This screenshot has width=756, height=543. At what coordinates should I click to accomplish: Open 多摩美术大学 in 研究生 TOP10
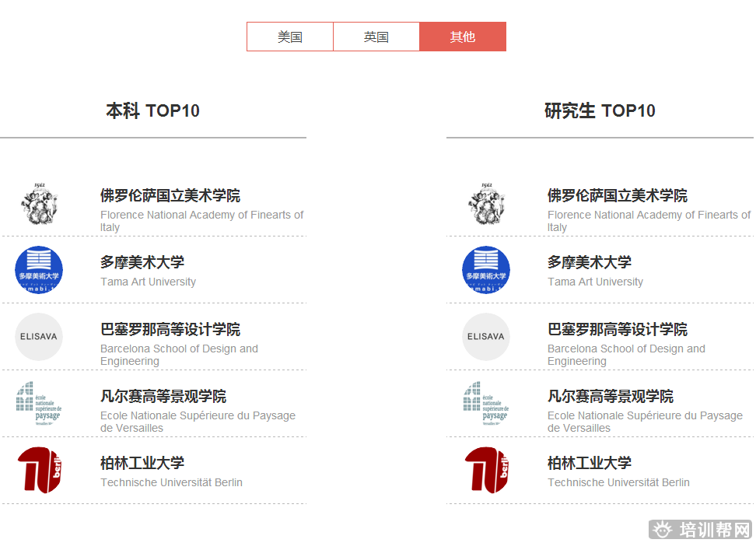click(x=590, y=262)
